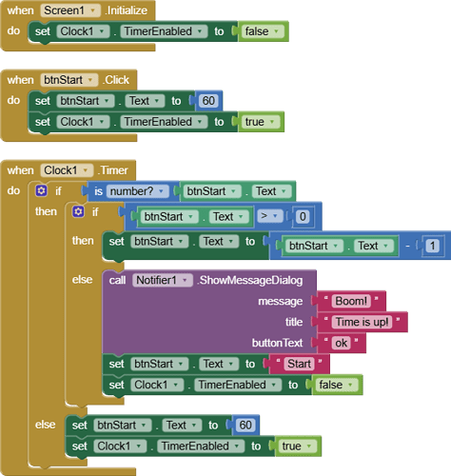The image size is (451, 476).
Task: Toggle true value in Clock1.Timer outer else
Action: click(x=298, y=446)
